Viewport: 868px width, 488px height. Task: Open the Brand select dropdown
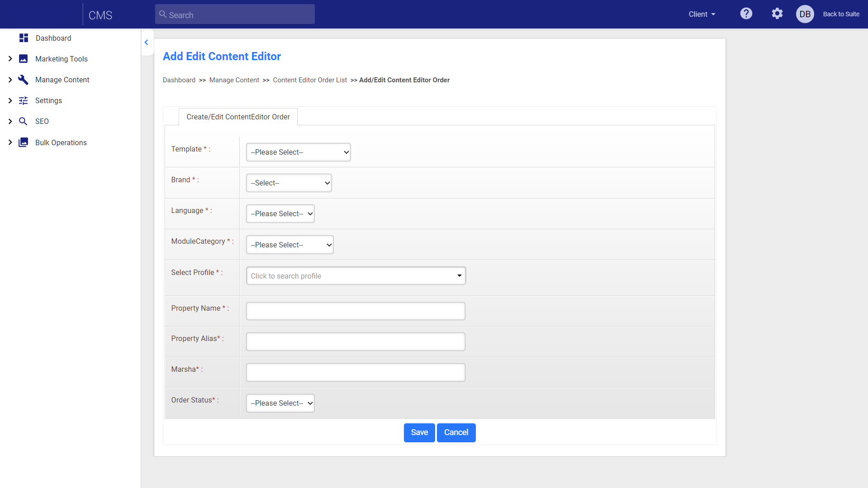coord(289,183)
